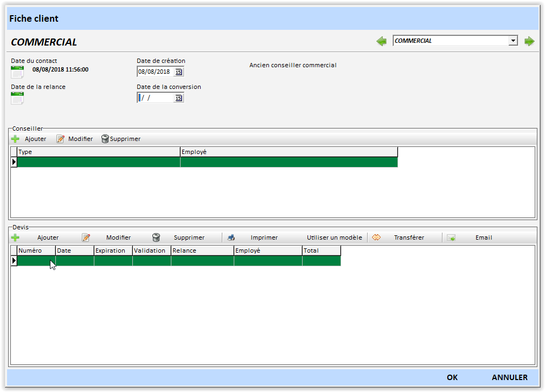The image size is (545, 392).
Task: Open the Date du contact calendar icon
Action: tap(17, 72)
